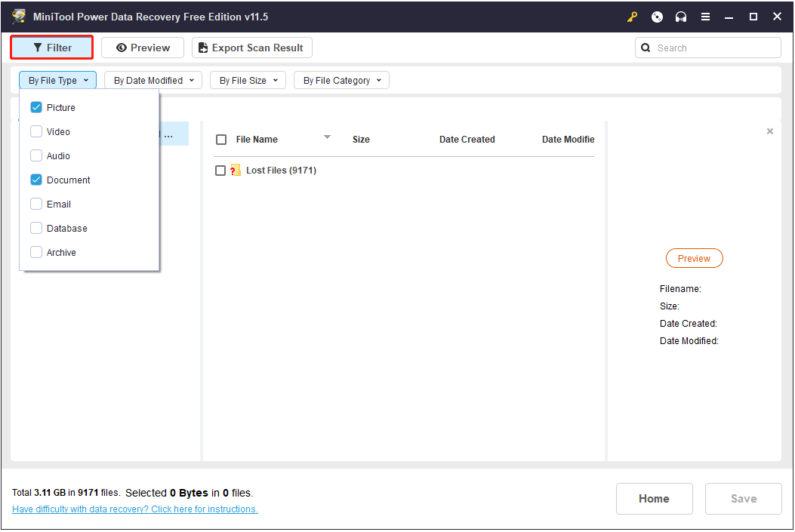Click the Filter button
This screenshot has height=532, width=795.
tap(51, 48)
